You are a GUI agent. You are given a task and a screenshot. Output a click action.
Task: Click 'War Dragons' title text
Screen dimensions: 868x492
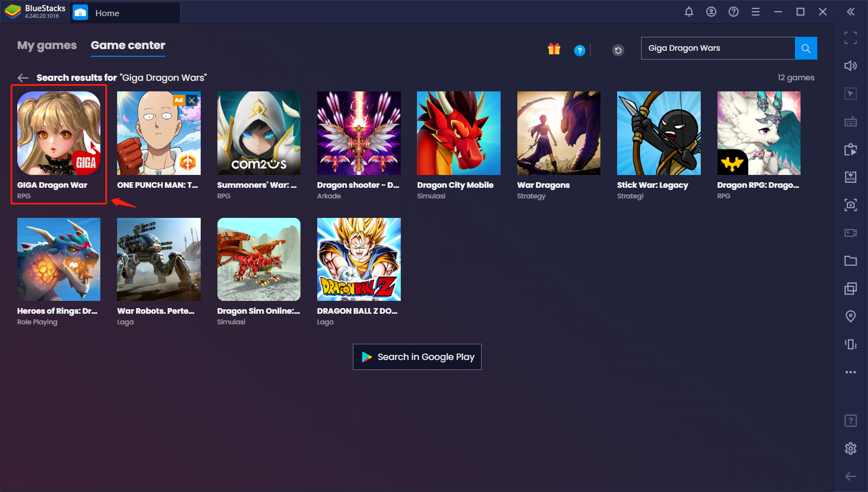pyautogui.click(x=544, y=186)
